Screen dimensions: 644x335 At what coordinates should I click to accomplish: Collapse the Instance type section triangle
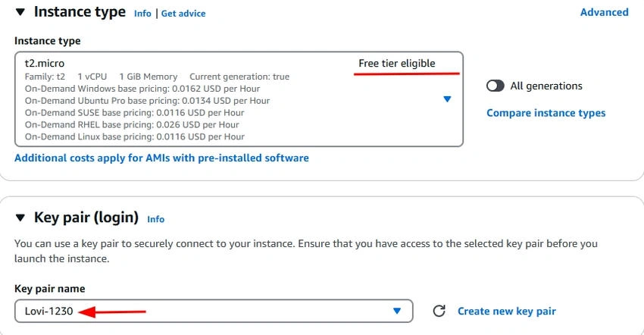[20, 12]
